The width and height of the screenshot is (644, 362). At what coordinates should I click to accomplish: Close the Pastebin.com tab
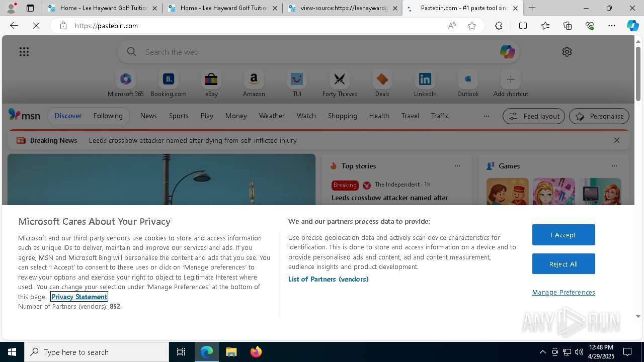[x=515, y=8]
